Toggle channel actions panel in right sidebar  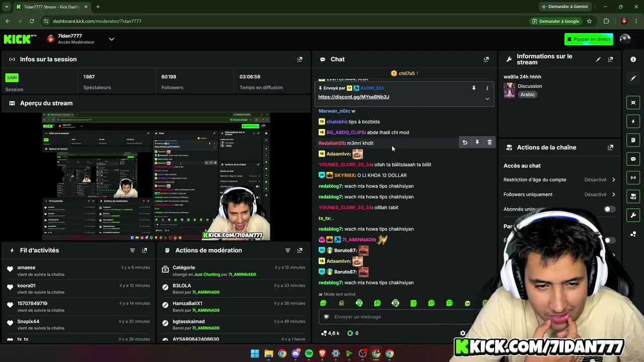(x=633, y=196)
